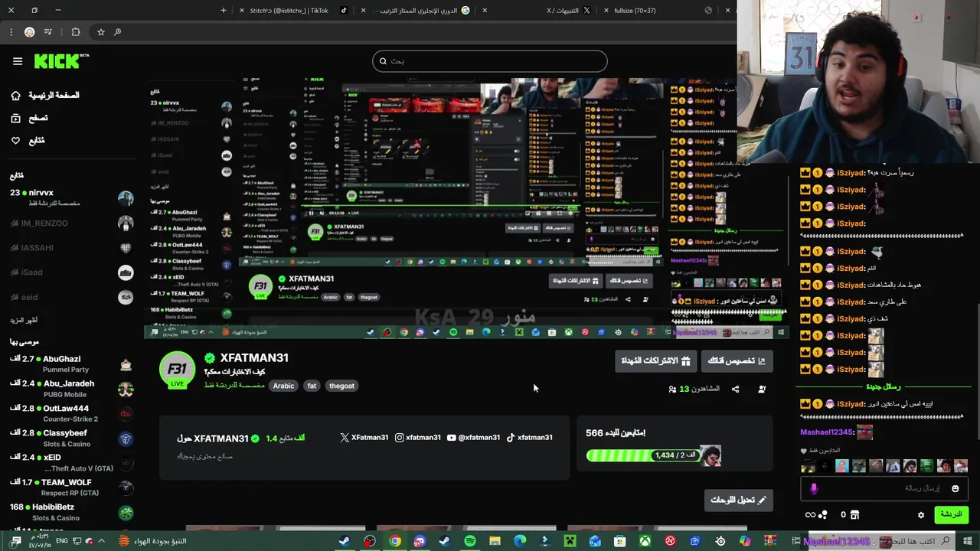The height and width of the screenshot is (551, 980).
Task: Click green الدردشة chat send button
Action: (951, 514)
